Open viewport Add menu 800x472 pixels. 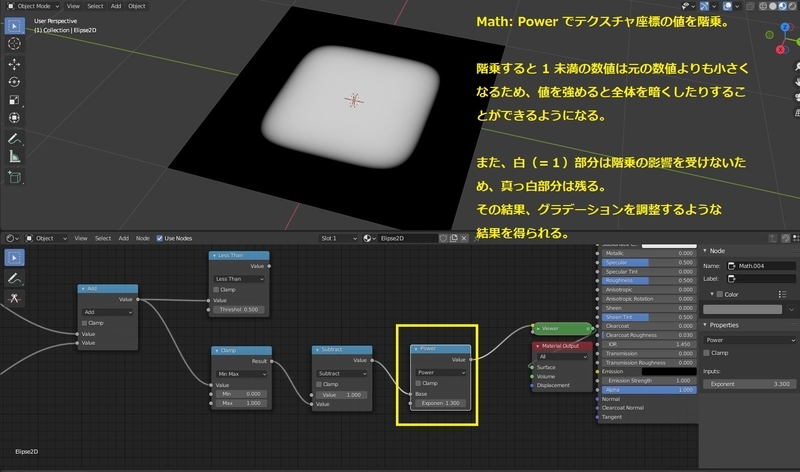[116, 6]
